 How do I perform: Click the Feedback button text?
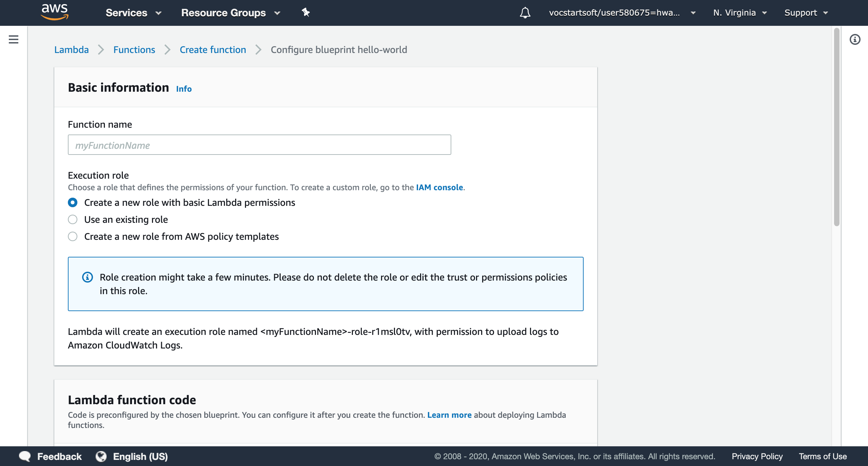pyautogui.click(x=59, y=456)
